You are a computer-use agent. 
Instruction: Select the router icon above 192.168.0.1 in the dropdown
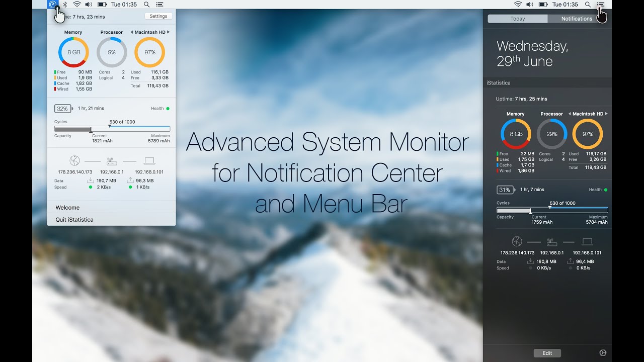pyautogui.click(x=112, y=161)
